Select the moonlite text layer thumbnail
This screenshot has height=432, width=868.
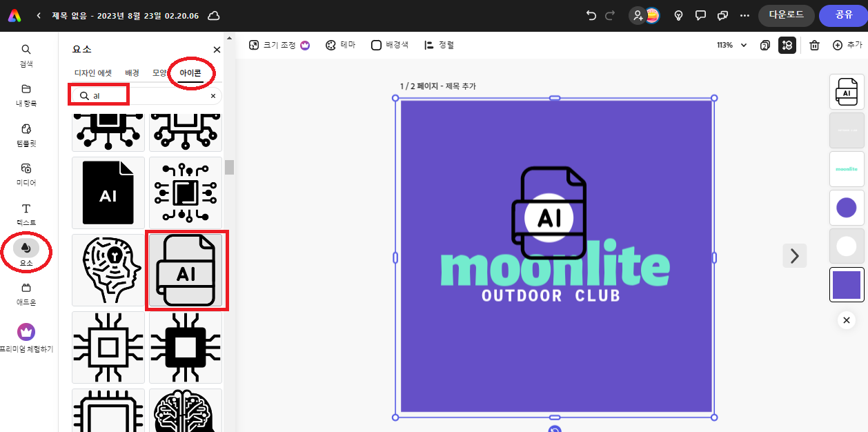click(x=847, y=169)
